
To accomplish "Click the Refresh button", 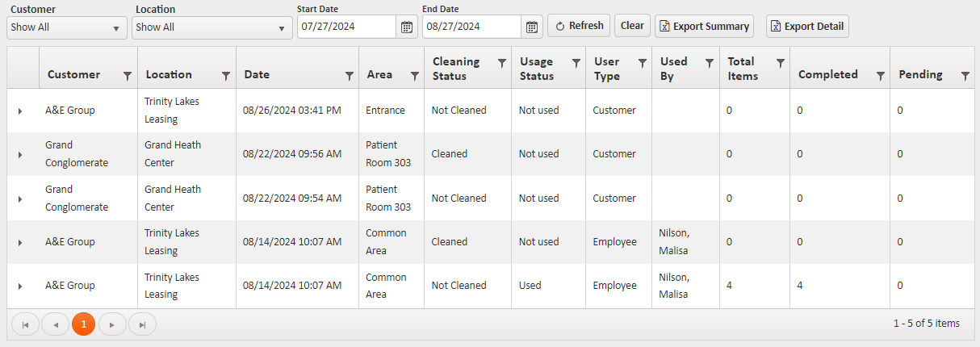I will [579, 26].
